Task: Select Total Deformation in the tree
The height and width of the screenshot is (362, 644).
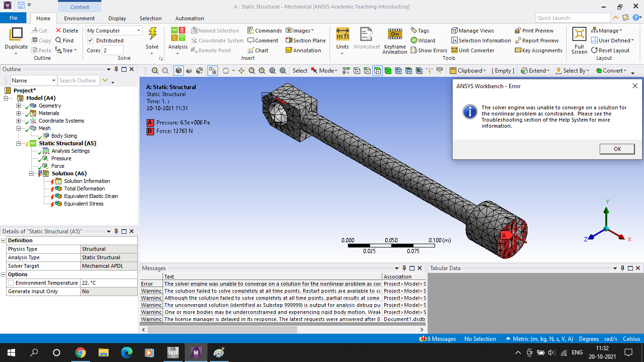Action: point(84,189)
